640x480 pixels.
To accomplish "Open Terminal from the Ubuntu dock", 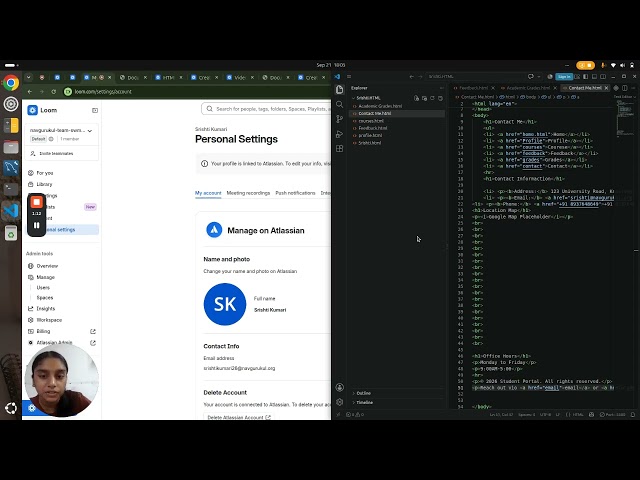I will [11, 189].
